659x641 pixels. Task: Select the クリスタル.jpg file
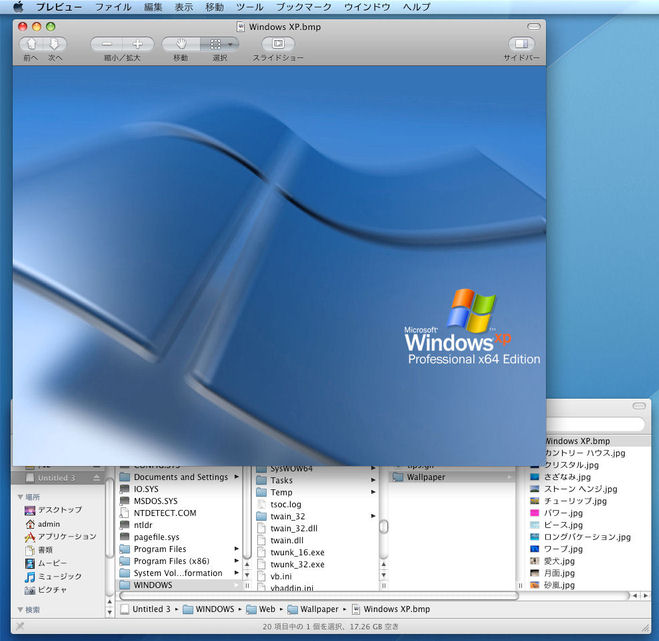click(570, 465)
